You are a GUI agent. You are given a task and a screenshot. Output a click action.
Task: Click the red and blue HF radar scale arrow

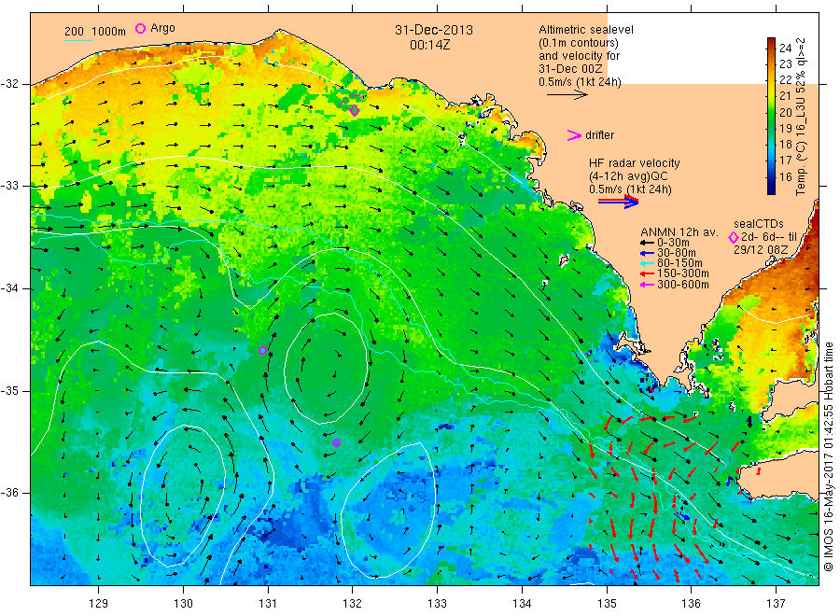(x=618, y=202)
